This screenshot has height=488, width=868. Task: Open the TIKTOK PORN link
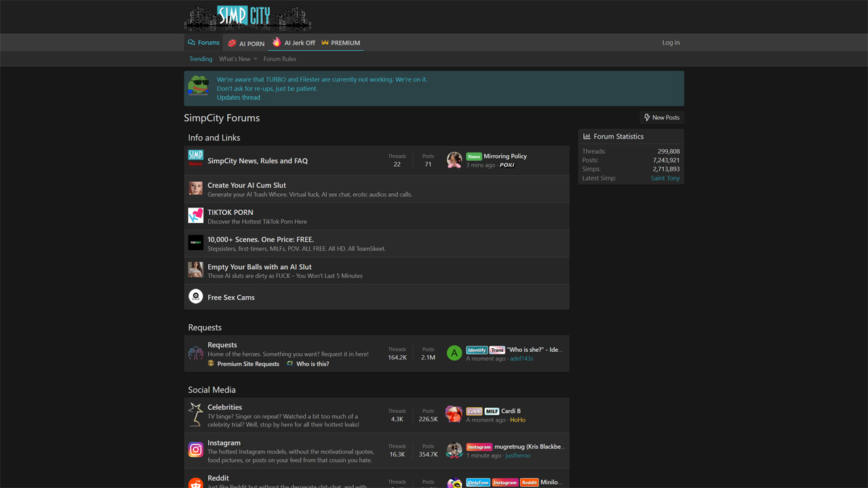[230, 212]
